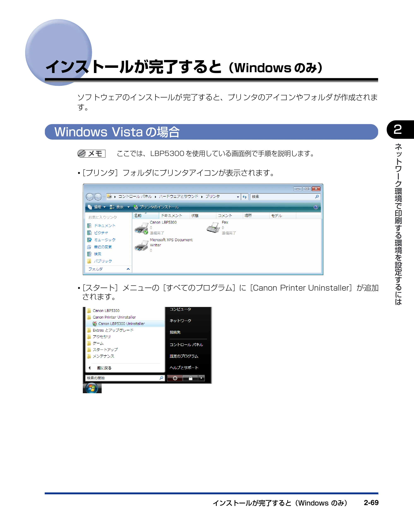Click 接続先 in start menu
The image size is (414, 532).
[175, 332]
